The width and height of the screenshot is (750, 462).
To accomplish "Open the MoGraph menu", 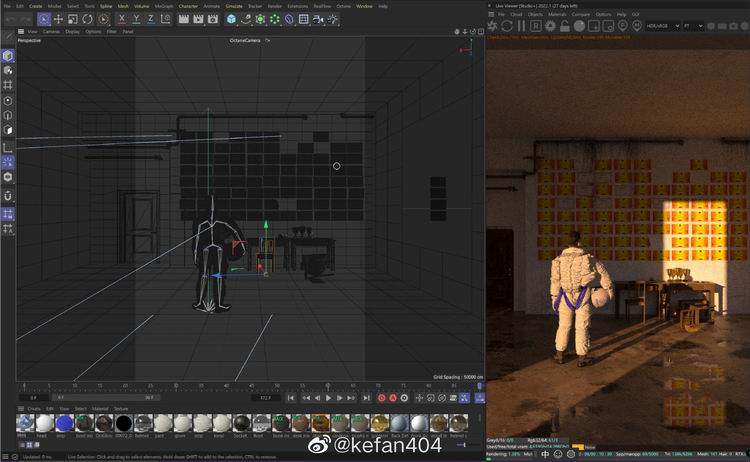I will coord(163,6).
